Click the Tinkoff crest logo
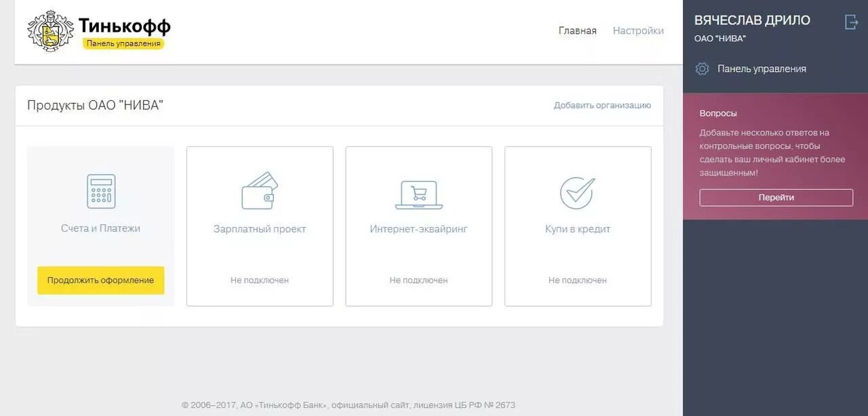868x416 pixels. pyautogui.click(x=50, y=31)
